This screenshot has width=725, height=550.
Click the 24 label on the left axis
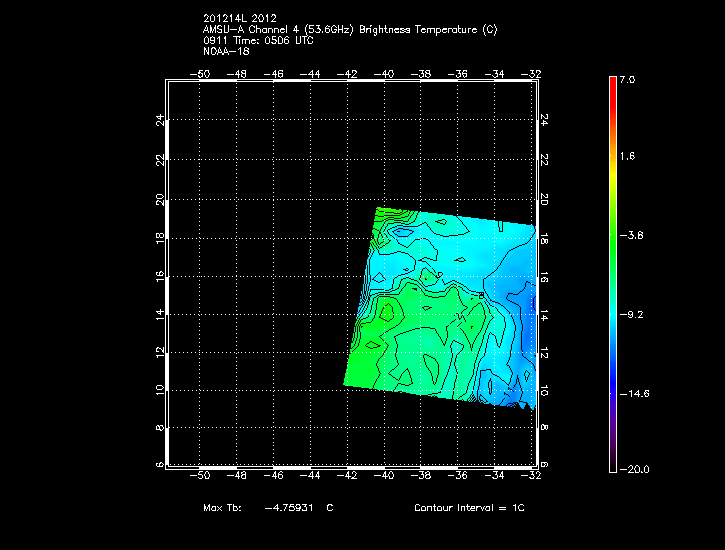tap(159, 120)
